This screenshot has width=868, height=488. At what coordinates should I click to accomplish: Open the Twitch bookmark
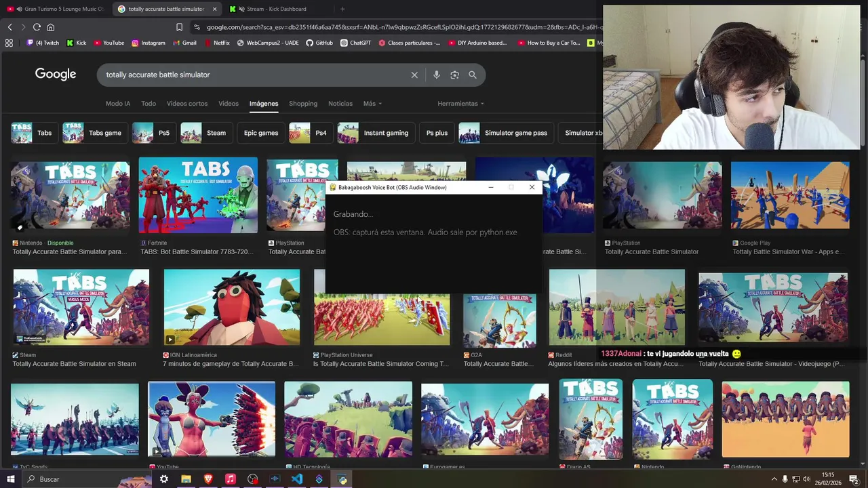(43, 43)
